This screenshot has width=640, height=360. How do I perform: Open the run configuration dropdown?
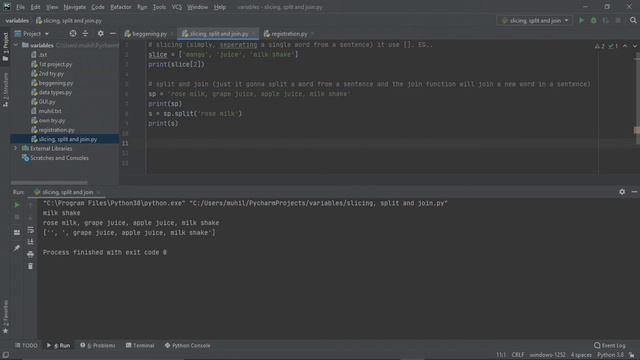pos(535,20)
